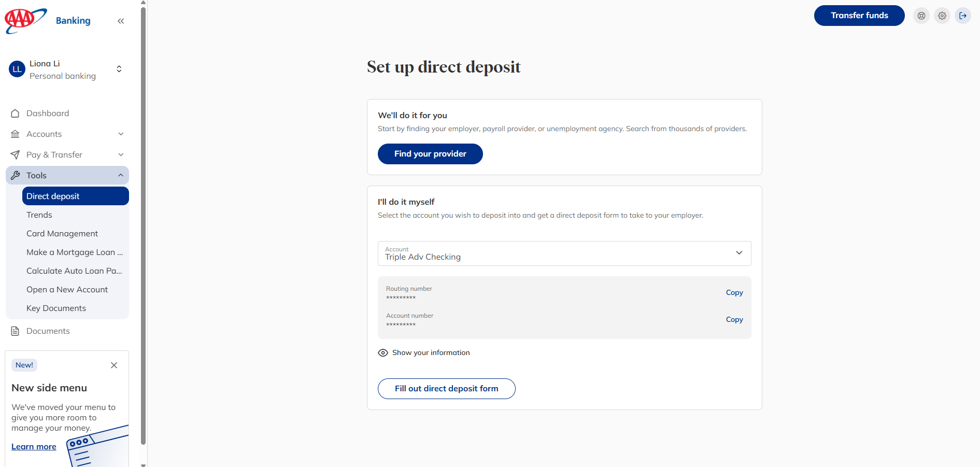Select Direct deposit menu item
Image resolution: width=980 pixels, height=467 pixels.
coord(76,196)
